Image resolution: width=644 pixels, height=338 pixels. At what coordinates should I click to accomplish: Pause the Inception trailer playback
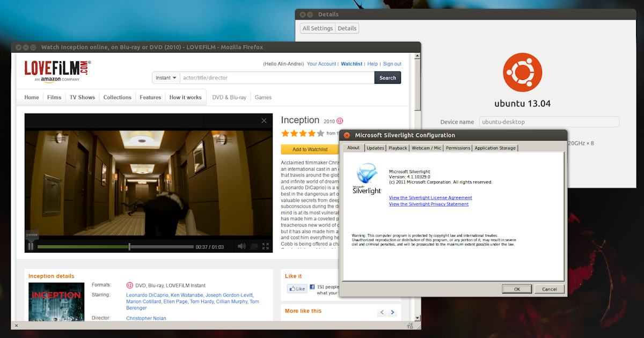click(31, 246)
